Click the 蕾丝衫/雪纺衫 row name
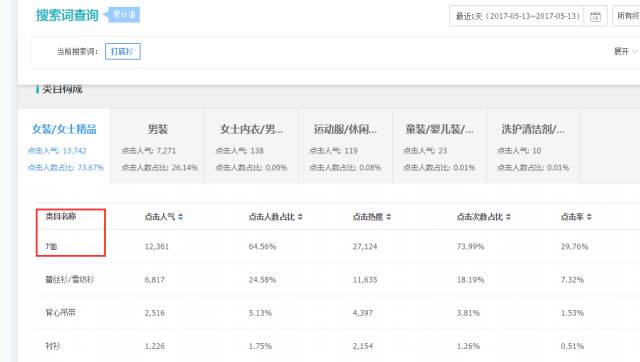The image size is (640, 362). click(70, 280)
